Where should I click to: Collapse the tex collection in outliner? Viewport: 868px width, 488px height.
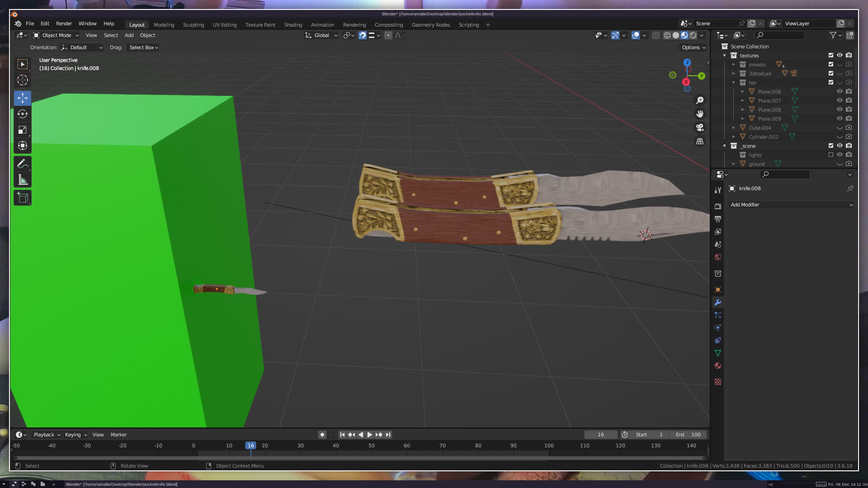coord(733,83)
